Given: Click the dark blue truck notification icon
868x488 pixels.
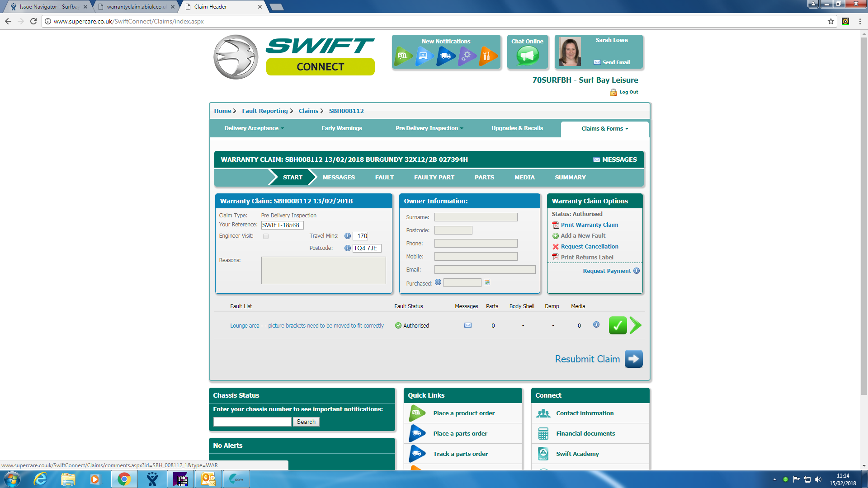Looking at the screenshot, I should point(446,56).
